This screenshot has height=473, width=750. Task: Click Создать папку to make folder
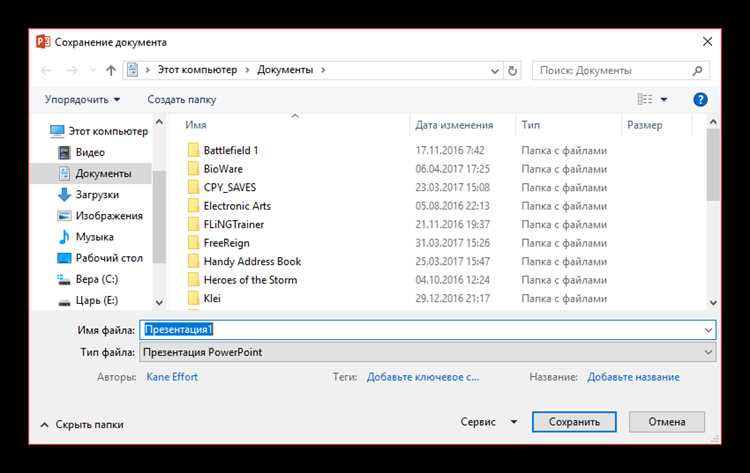click(x=182, y=99)
